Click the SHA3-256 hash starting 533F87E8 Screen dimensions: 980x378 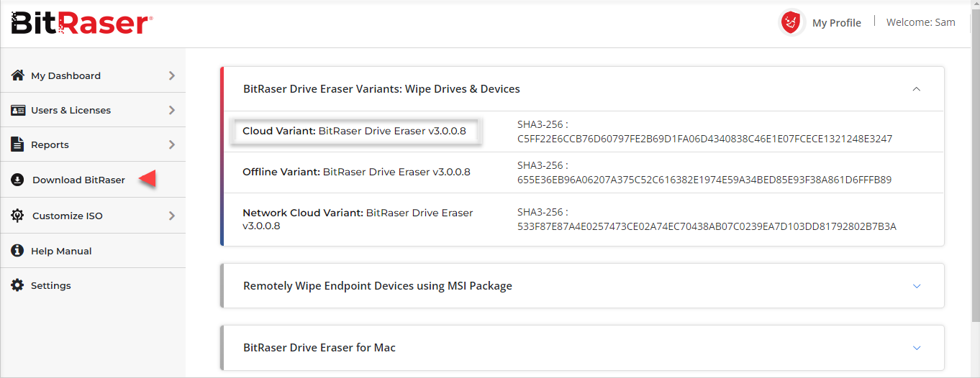point(707,226)
